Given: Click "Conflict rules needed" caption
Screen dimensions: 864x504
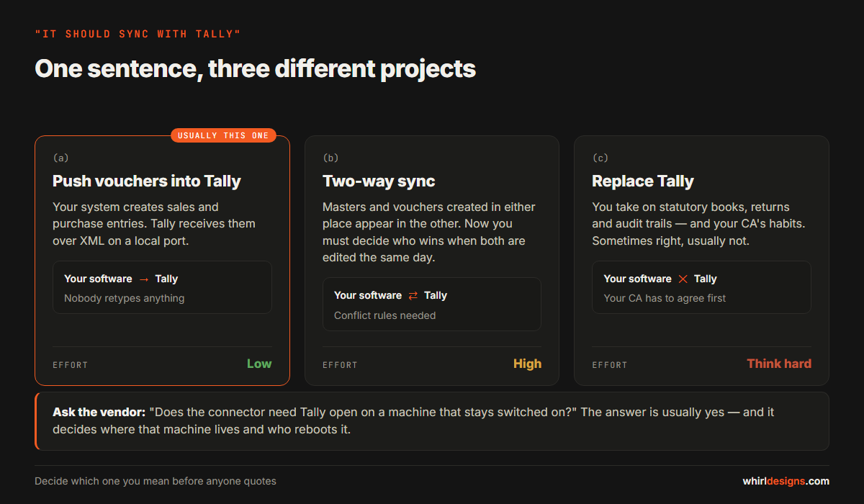Looking at the screenshot, I should (x=385, y=315).
